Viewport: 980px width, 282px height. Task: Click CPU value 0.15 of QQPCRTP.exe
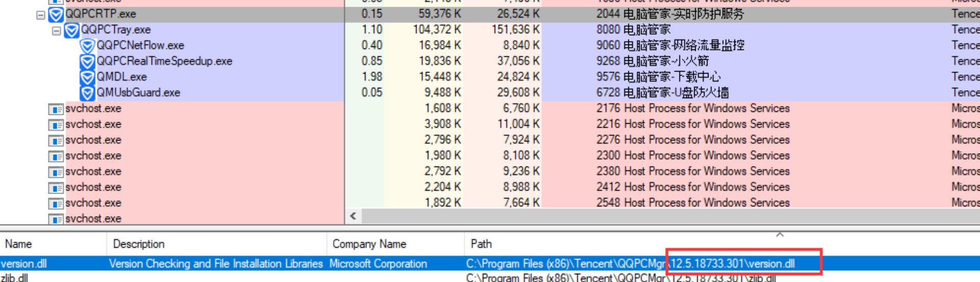(x=372, y=14)
